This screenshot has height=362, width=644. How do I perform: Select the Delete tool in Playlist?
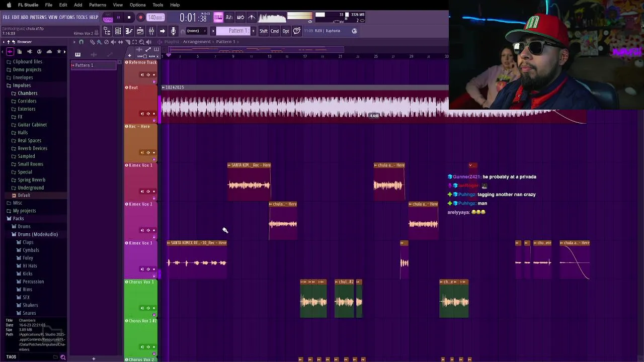pyautogui.click(x=106, y=42)
